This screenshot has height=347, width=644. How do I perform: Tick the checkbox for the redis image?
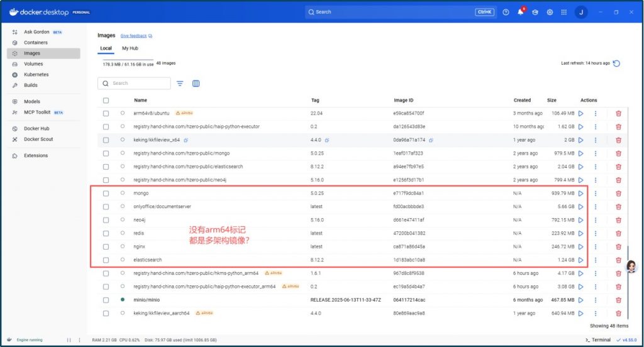pyautogui.click(x=106, y=233)
